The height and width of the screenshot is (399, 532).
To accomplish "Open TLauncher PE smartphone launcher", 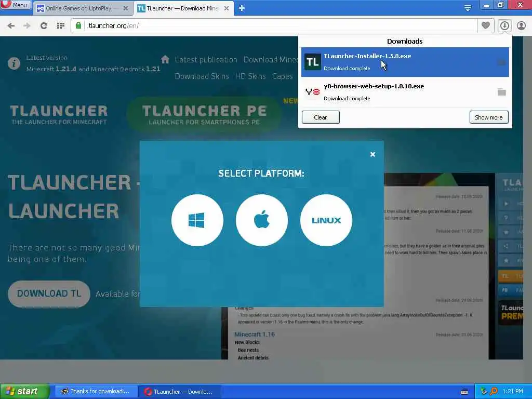I will 204,115.
